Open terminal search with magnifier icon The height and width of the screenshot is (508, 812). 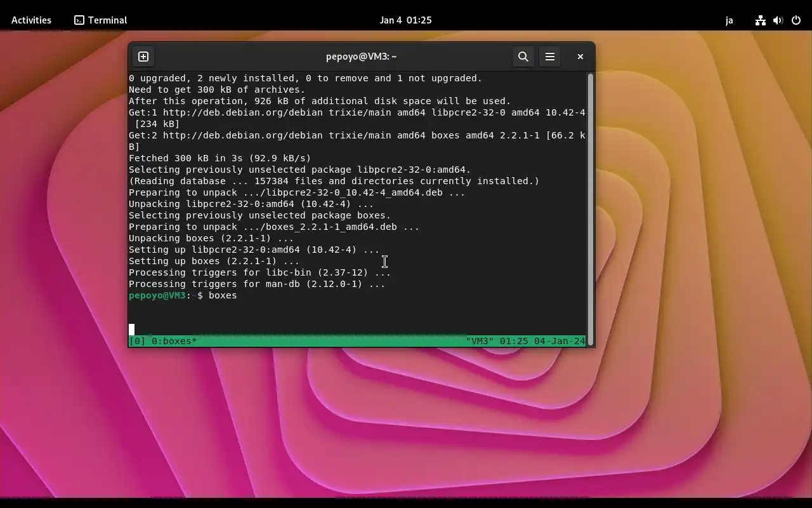click(x=523, y=57)
